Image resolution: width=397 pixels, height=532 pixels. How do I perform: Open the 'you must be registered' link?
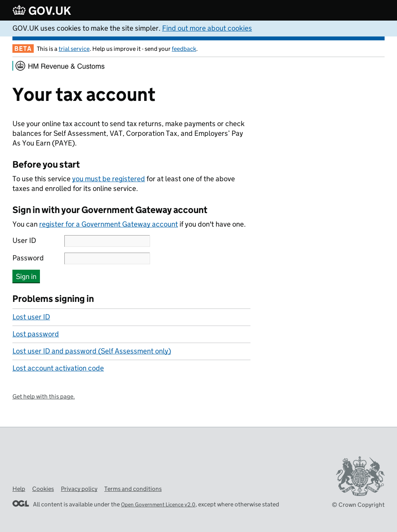(x=108, y=179)
